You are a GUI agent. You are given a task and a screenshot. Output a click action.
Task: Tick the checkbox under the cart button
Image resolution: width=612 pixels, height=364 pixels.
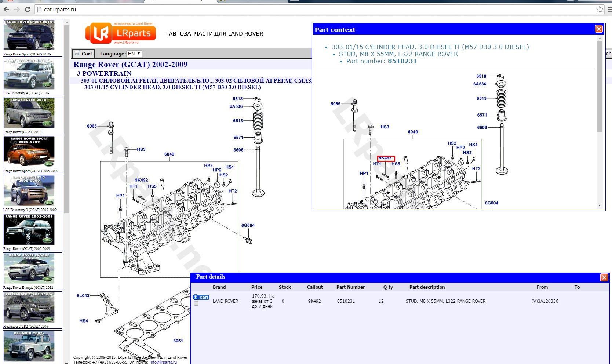pos(196,304)
